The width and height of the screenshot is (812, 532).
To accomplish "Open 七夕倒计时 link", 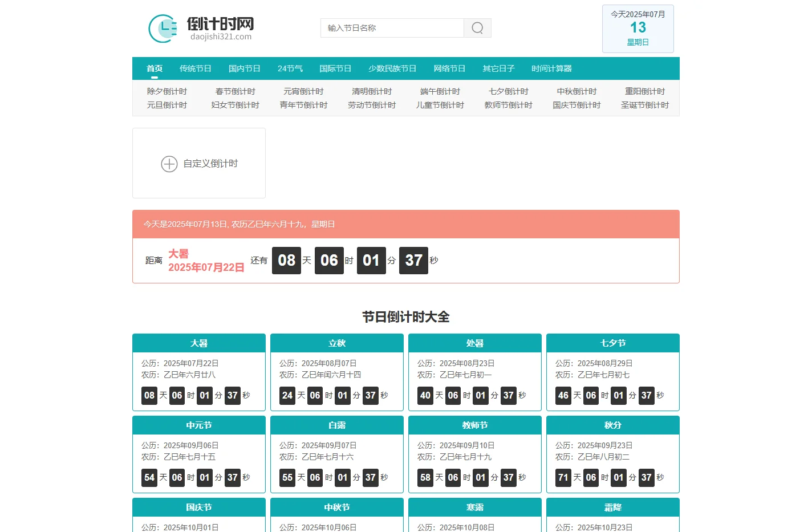I will pyautogui.click(x=509, y=91).
